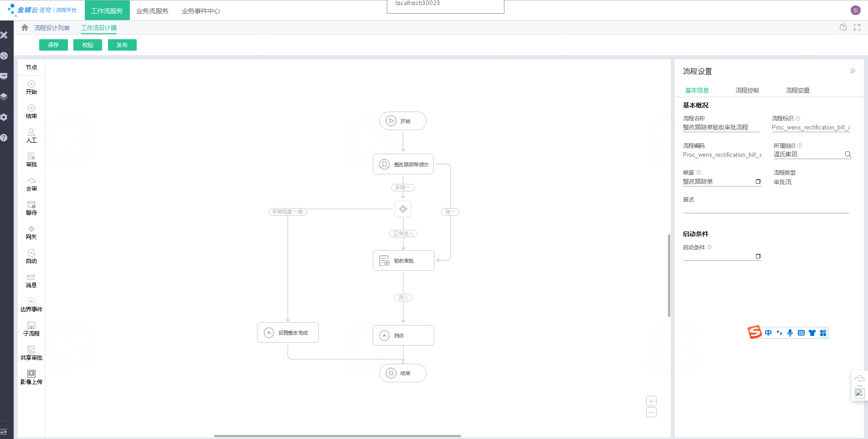Click the search icon in 所属组织 field
868x439 pixels.
pos(848,154)
